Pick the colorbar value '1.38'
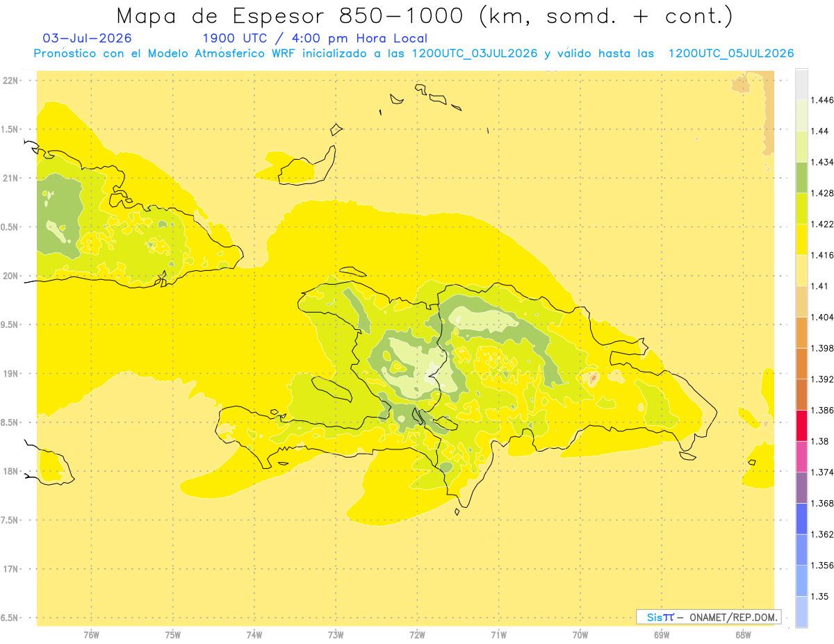The width and height of the screenshot is (834, 644). pyautogui.click(x=820, y=441)
